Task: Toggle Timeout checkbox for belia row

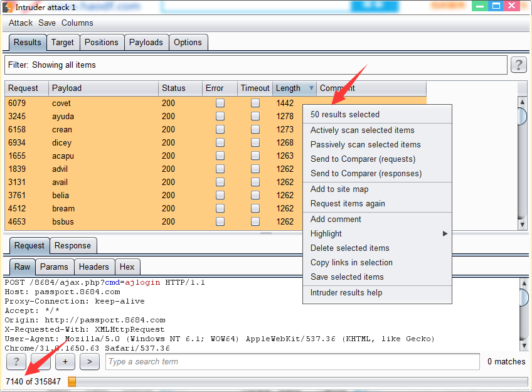Action: click(255, 195)
